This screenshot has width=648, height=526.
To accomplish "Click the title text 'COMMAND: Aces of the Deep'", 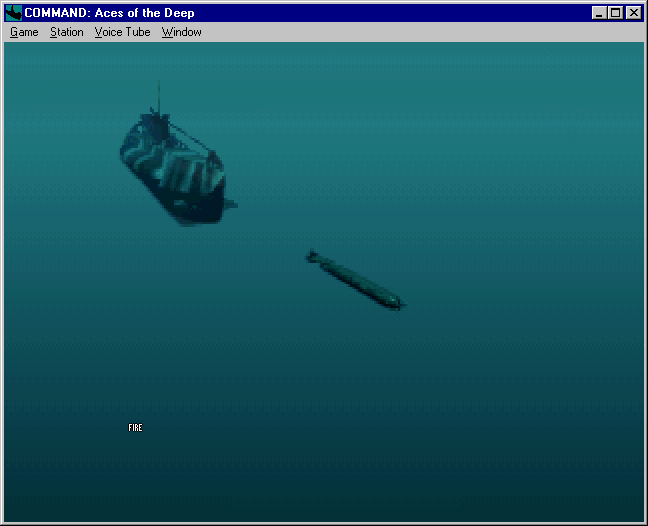I will pyautogui.click(x=109, y=13).
